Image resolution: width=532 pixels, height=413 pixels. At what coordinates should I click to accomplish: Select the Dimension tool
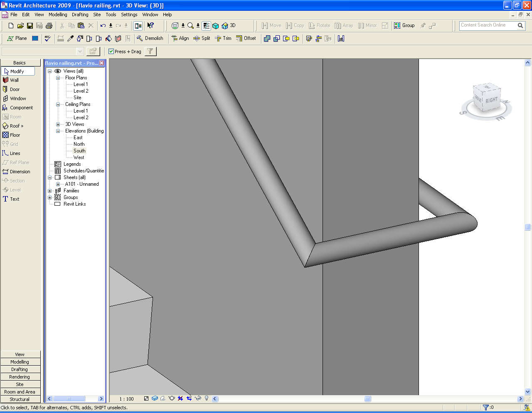20,172
